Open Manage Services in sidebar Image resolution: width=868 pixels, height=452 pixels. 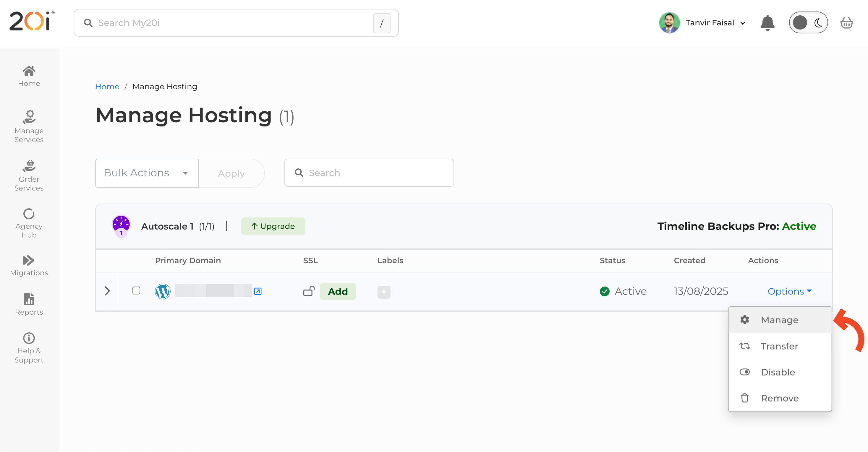click(x=29, y=126)
